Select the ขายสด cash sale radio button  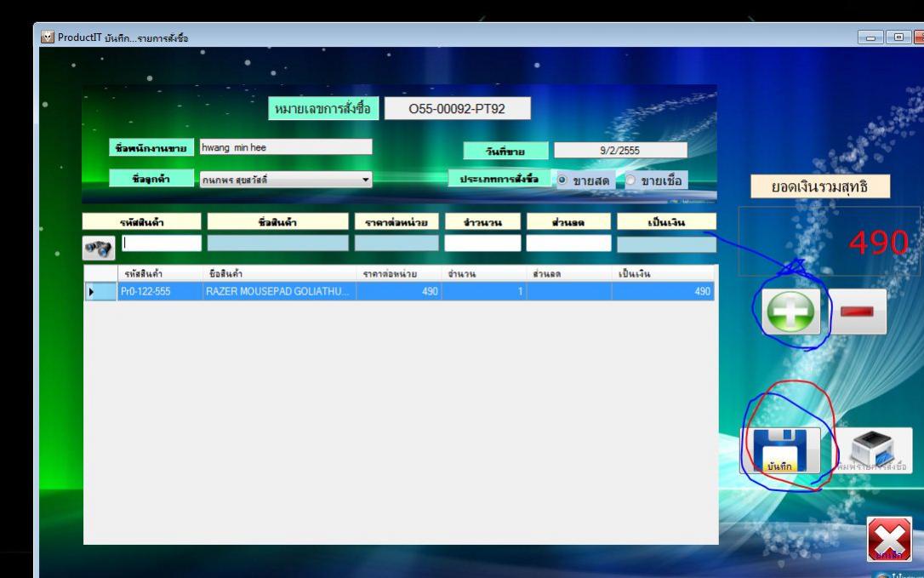[x=562, y=180]
